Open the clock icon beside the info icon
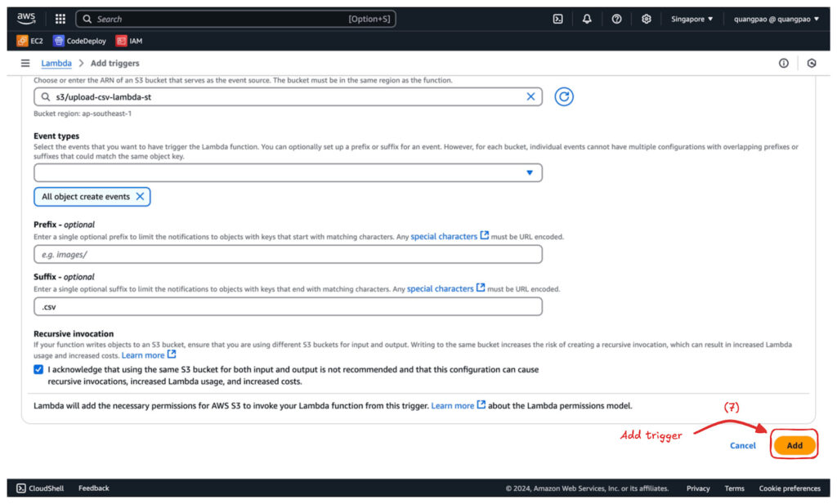 point(812,63)
